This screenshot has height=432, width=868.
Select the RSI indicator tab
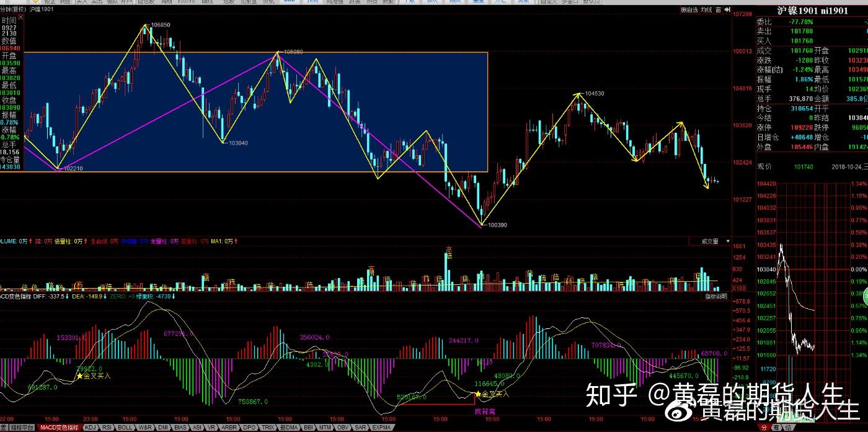point(107,428)
